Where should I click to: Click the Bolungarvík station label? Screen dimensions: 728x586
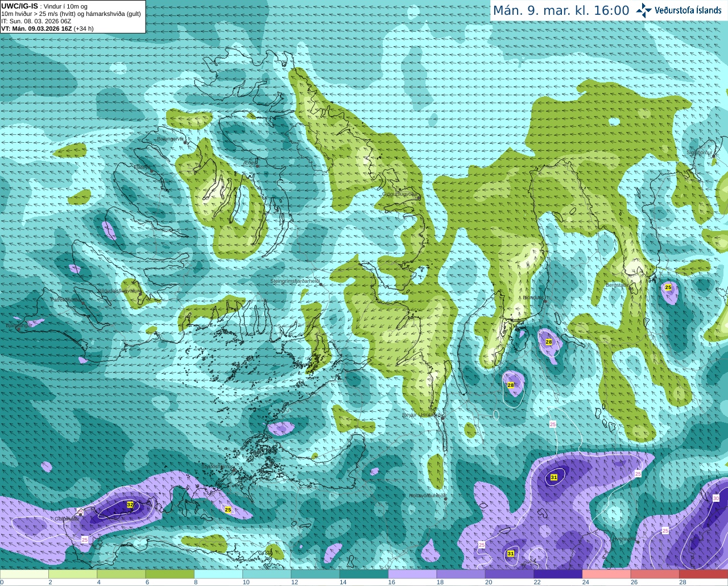pos(170,139)
